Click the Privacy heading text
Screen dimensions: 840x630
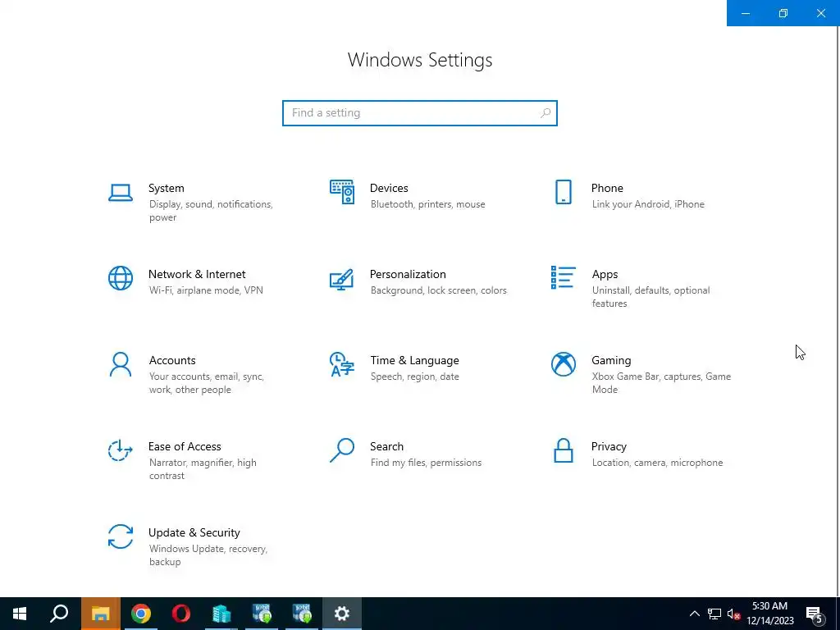(x=609, y=447)
